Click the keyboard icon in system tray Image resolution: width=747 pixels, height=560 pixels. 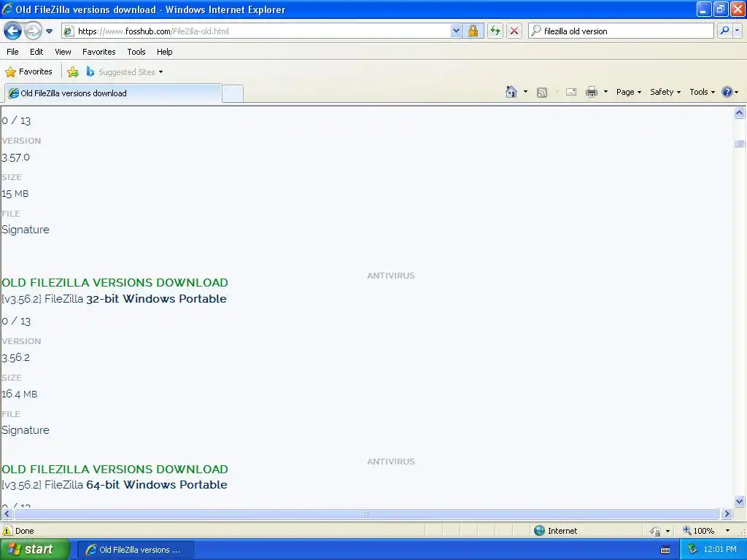(665, 550)
